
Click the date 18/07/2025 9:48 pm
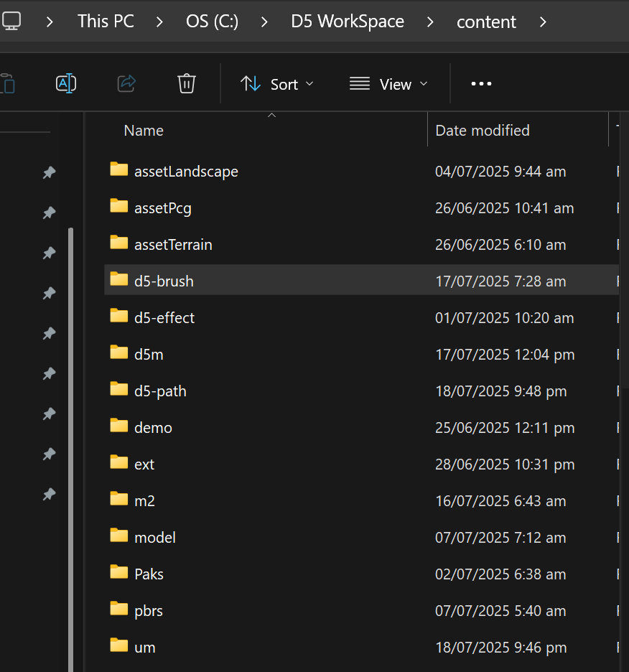point(500,392)
